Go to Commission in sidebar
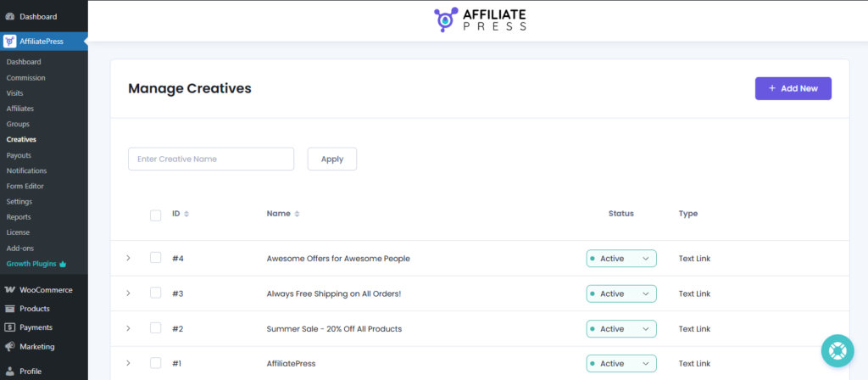The image size is (868, 380). click(x=25, y=78)
